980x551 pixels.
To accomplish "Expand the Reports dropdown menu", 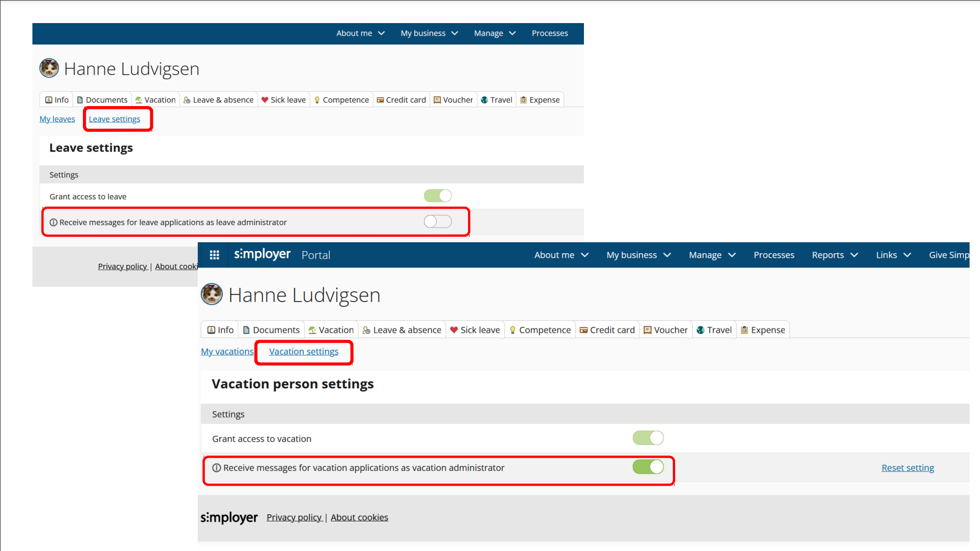I will click(834, 255).
